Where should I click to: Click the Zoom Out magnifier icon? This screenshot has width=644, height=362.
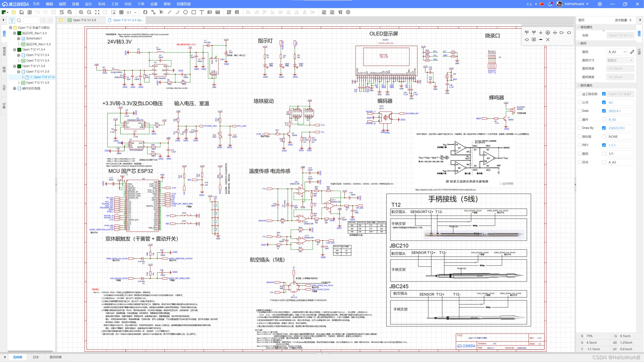point(89,12)
